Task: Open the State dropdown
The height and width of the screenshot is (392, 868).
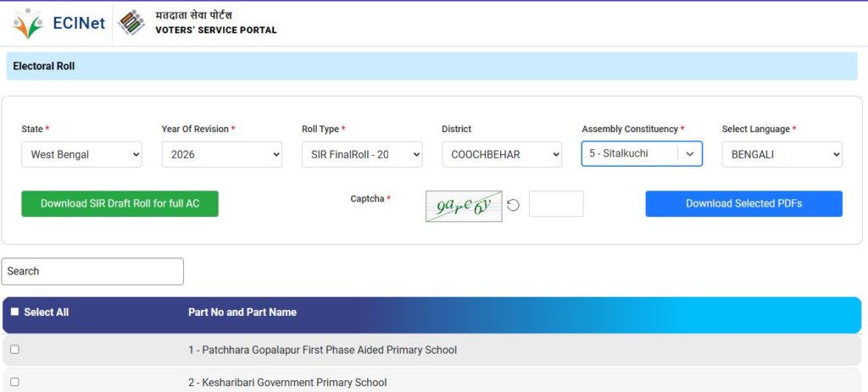Action: (81, 154)
